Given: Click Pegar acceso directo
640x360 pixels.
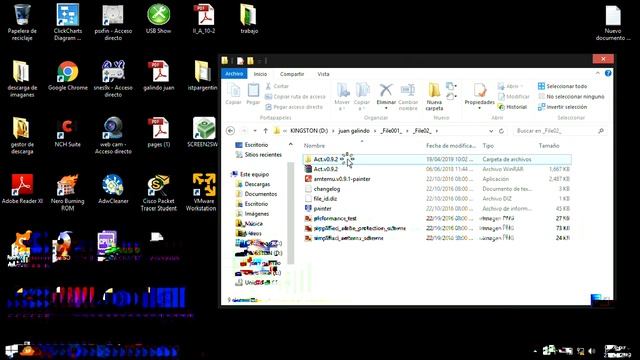Looking at the screenshot, I should click(x=294, y=107).
